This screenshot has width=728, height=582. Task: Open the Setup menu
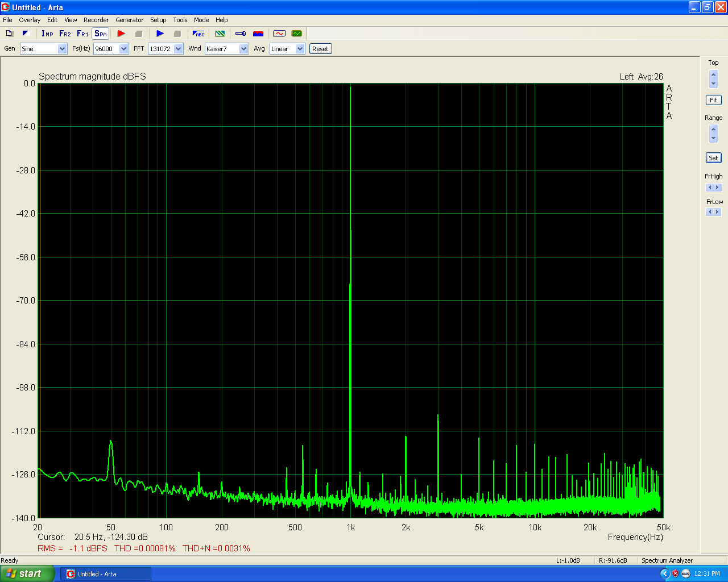(158, 20)
